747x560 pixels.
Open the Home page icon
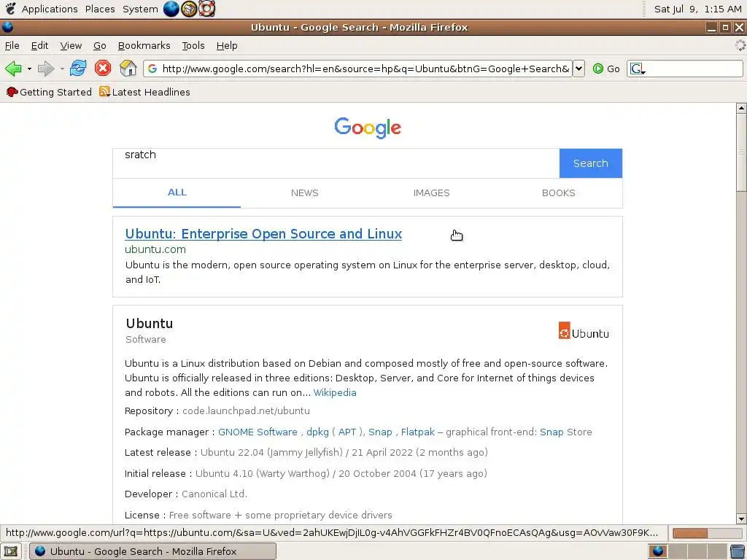tap(128, 68)
